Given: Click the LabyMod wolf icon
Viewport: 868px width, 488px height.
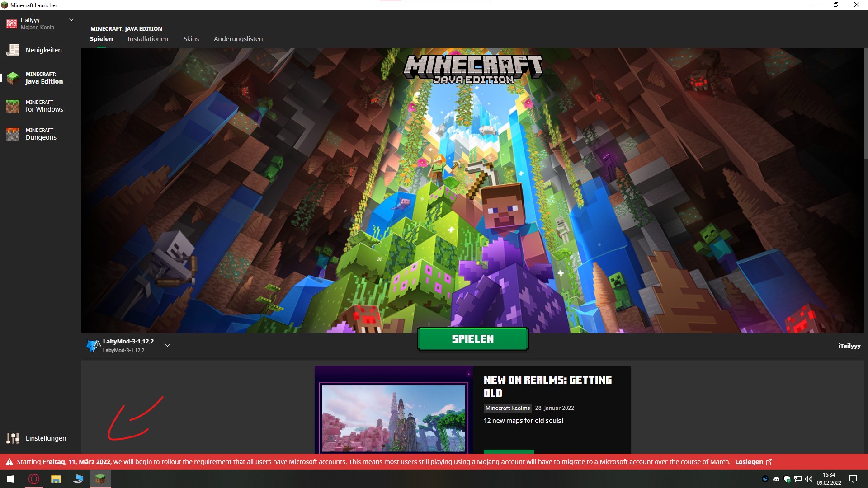Looking at the screenshot, I should click(93, 346).
